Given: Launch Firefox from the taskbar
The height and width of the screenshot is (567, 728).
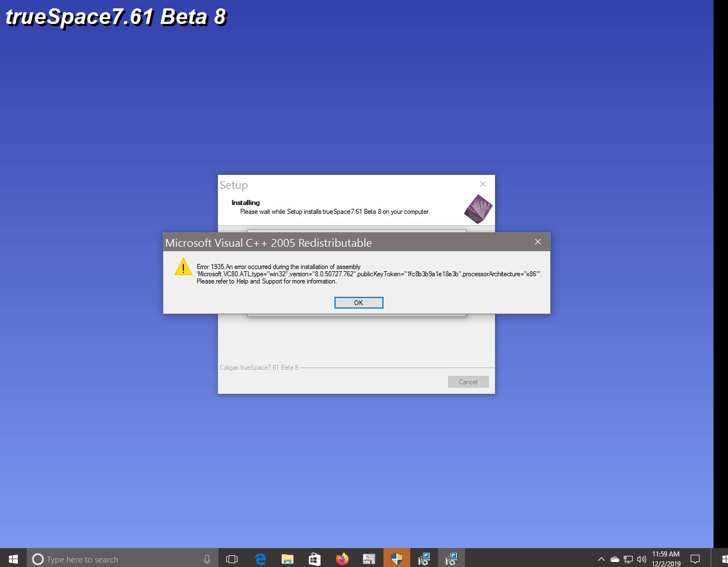Looking at the screenshot, I should tap(342, 559).
